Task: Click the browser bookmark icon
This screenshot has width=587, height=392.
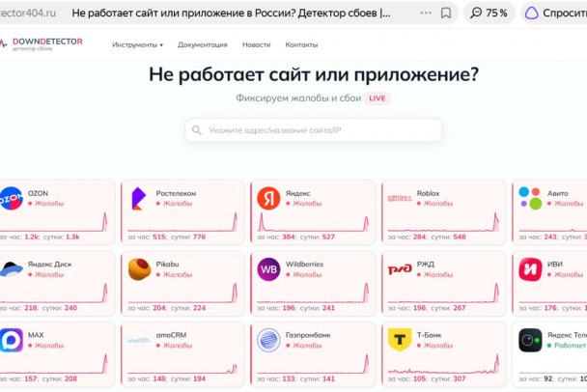Action: click(445, 14)
